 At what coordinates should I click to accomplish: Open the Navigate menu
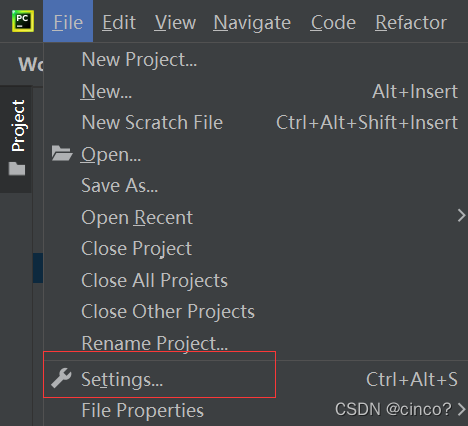pos(252,22)
